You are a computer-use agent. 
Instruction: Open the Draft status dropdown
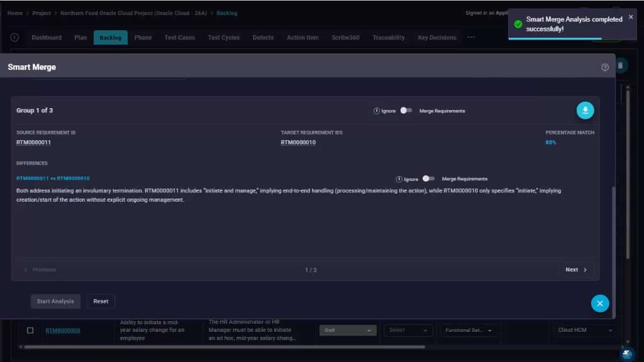coord(347,331)
